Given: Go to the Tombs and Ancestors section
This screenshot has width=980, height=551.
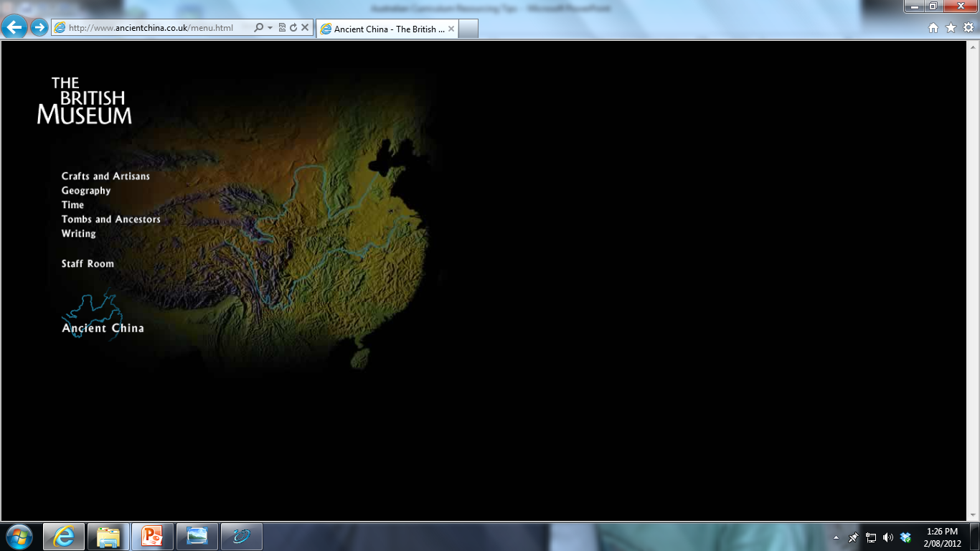Looking at the screenshot, I should pyautogui.click(x=110, y=220).
